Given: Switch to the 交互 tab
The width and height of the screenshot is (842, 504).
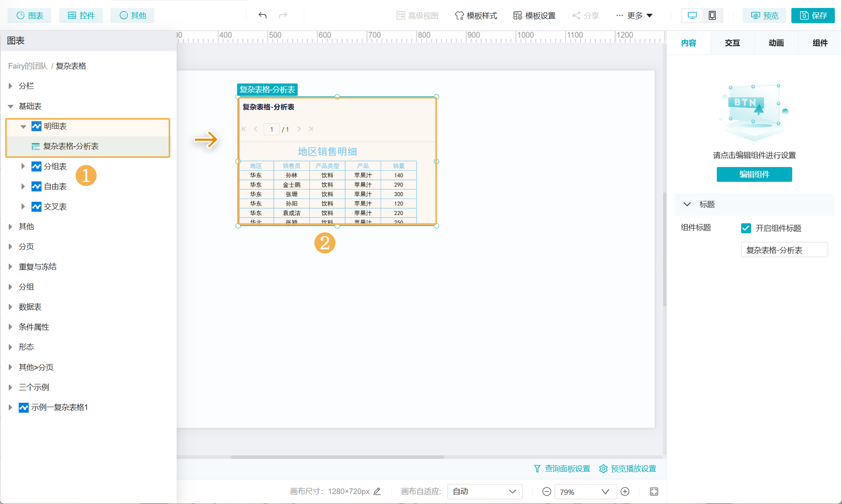Looking at the screenshot, I should point(732,43).
